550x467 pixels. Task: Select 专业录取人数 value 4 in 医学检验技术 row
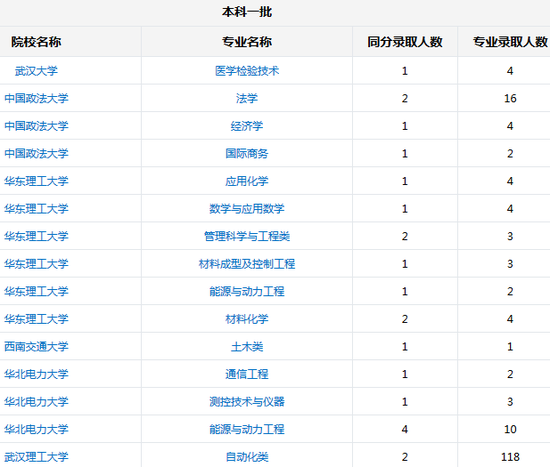(510, 71)
